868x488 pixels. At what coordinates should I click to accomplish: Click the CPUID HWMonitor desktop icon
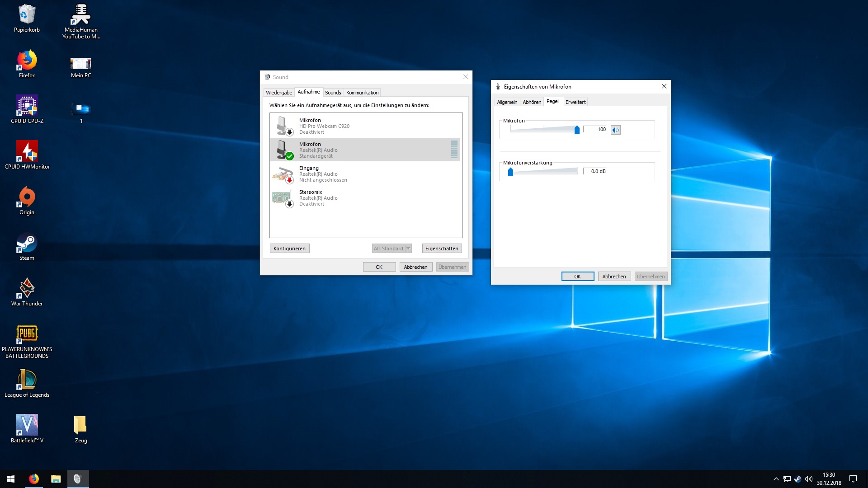coord(27,151)
